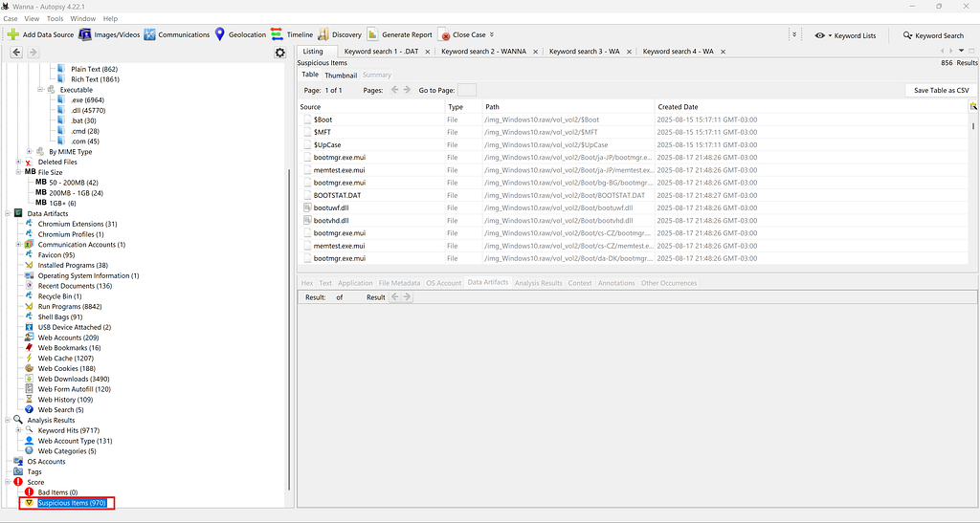Open the Case menu
The width and height of the screenshot is (980, 523).
point(10,19)
